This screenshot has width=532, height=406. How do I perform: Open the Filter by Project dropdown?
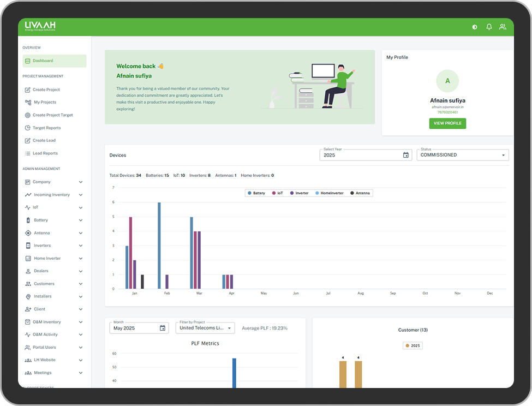pos(205,328)
